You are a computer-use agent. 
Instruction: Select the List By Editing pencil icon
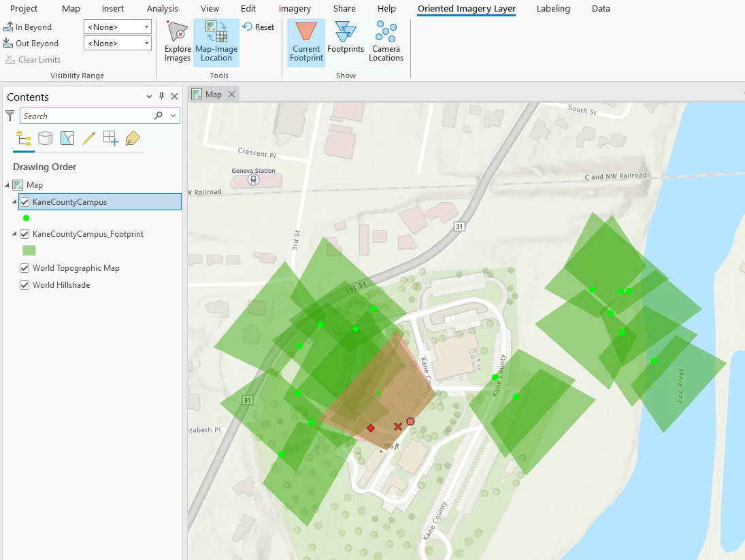[89, 138]
